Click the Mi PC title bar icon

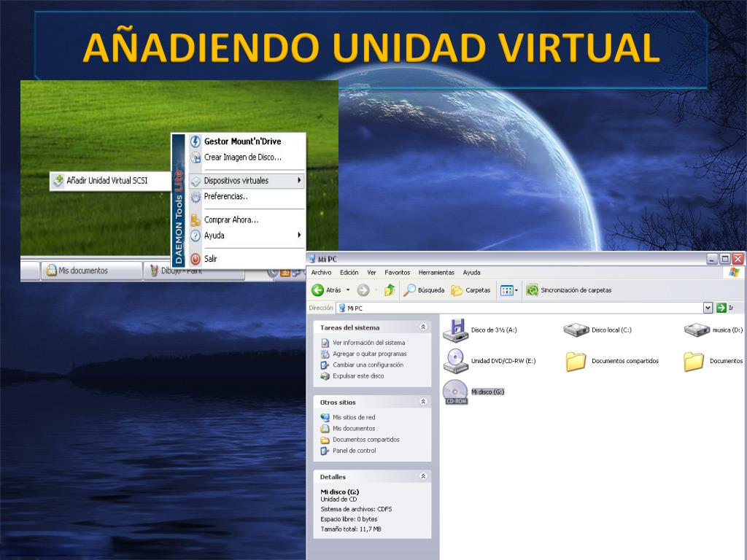pyautogui.click(x=312, y=259)
